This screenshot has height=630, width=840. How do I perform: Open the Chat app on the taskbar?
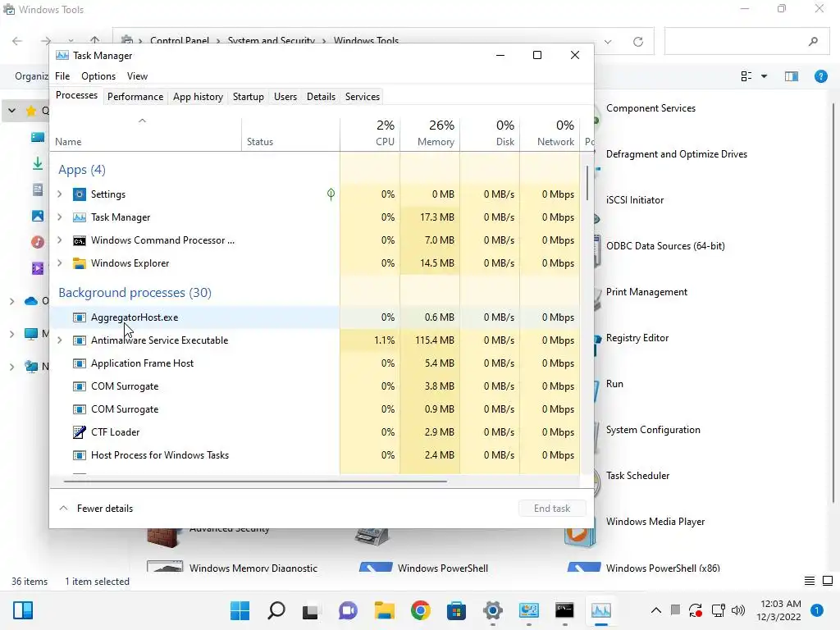(348, 610)
